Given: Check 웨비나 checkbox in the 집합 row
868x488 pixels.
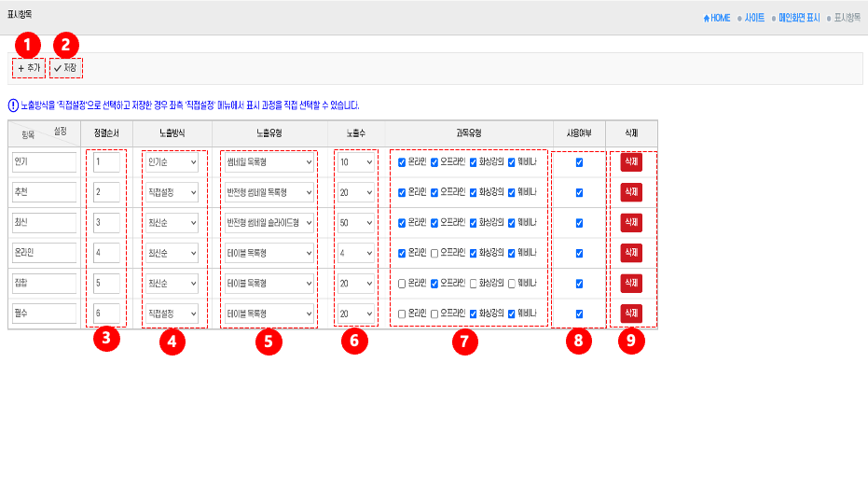Looking at the screenshot, I should click(x=511, y=283).
